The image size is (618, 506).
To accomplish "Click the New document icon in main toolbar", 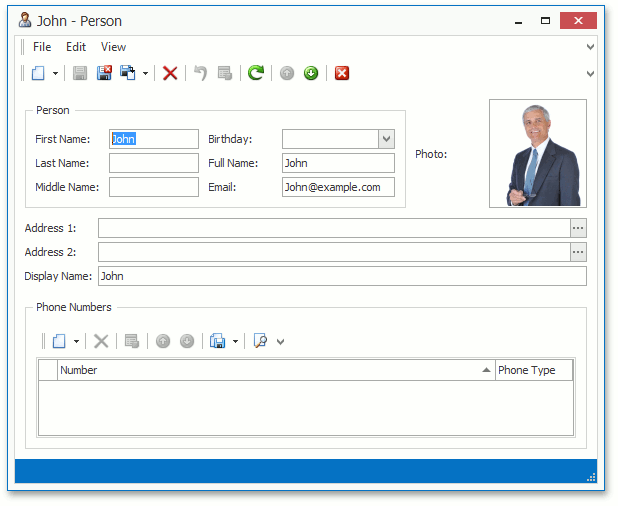I will pyautogui.click(x=38, y=73).
